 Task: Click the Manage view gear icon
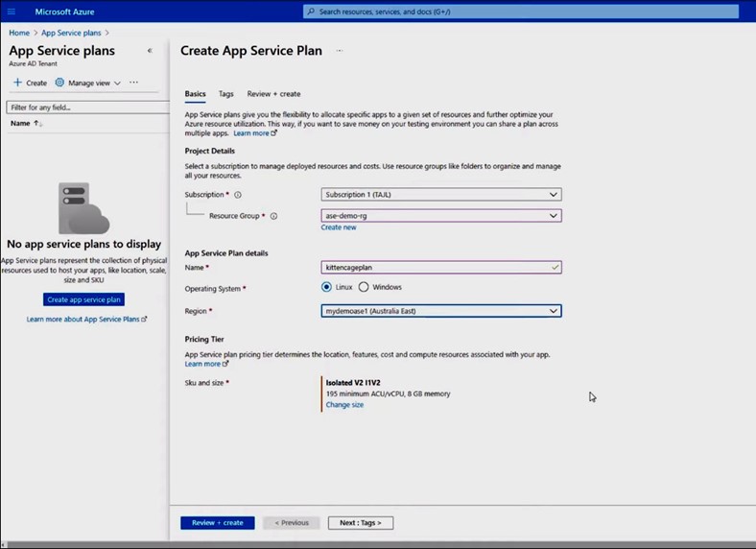click(x=59, y=83)
